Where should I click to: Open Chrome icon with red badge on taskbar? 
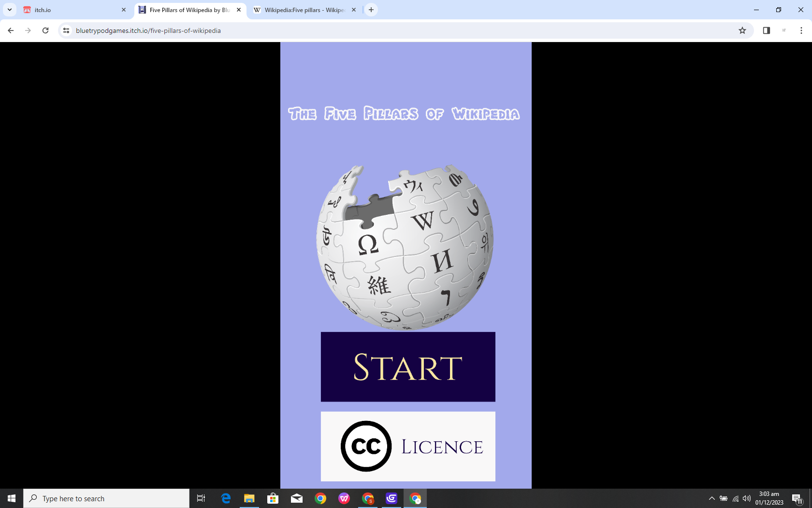tap(368, 498)
